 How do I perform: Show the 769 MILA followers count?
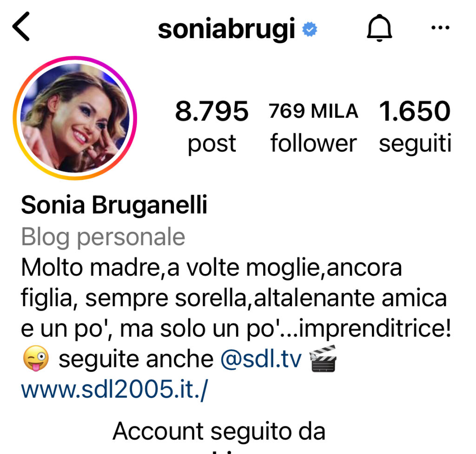[x=313, y=111]
